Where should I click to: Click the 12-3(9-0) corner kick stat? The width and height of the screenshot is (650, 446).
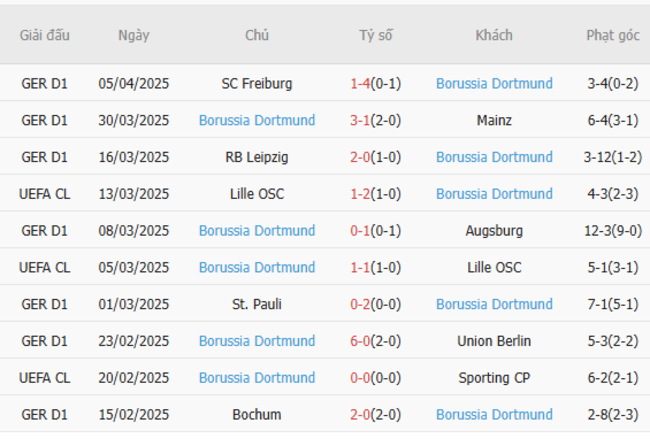[x=613, y=231]
